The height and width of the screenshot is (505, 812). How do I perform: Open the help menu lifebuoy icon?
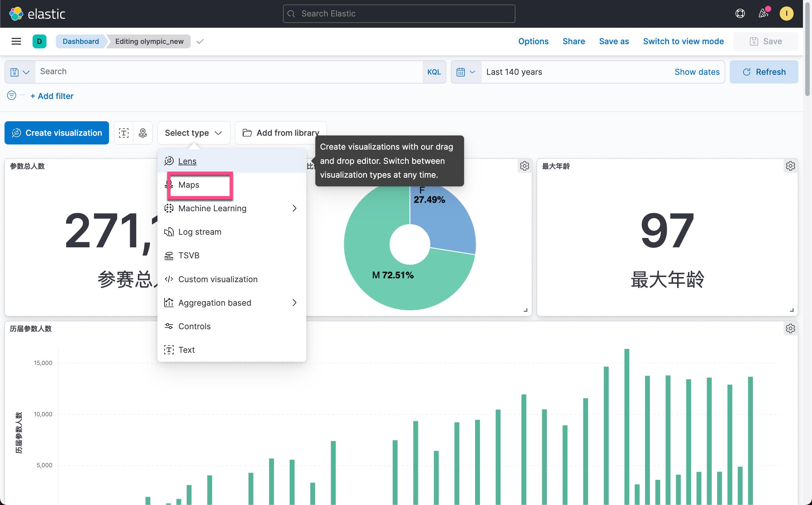pyautogui.click(x=740, y=14)
